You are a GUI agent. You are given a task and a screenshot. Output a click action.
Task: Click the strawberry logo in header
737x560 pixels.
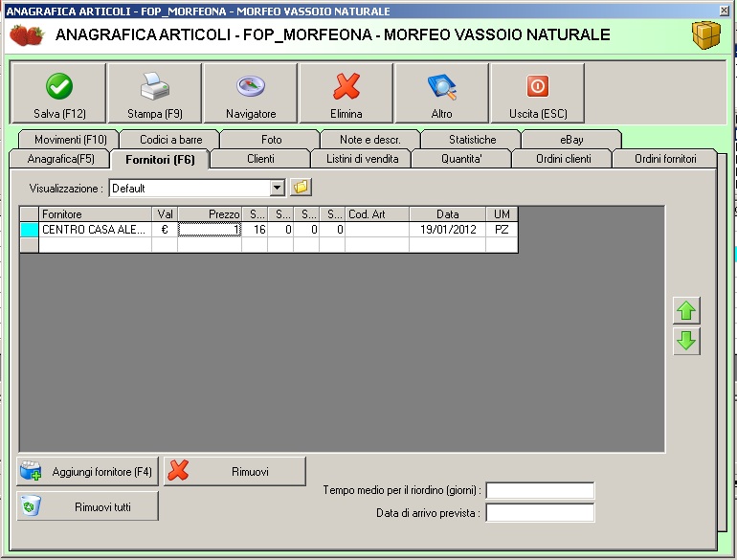point(27,34)
